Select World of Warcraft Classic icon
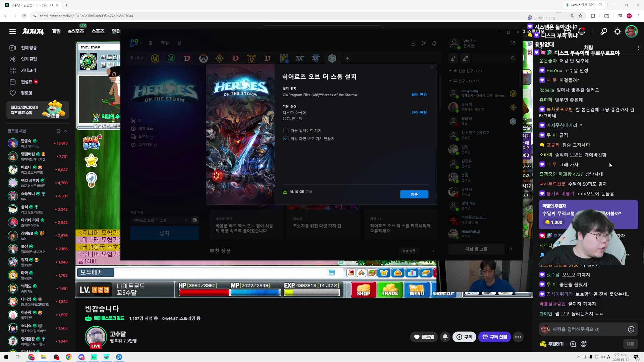This screenshot has height=362, width=644. point(171,58)
